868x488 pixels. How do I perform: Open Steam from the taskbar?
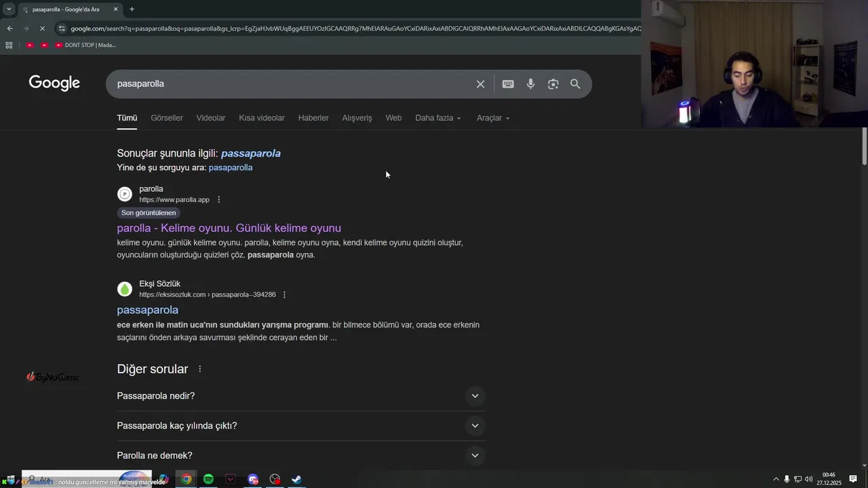296,479
